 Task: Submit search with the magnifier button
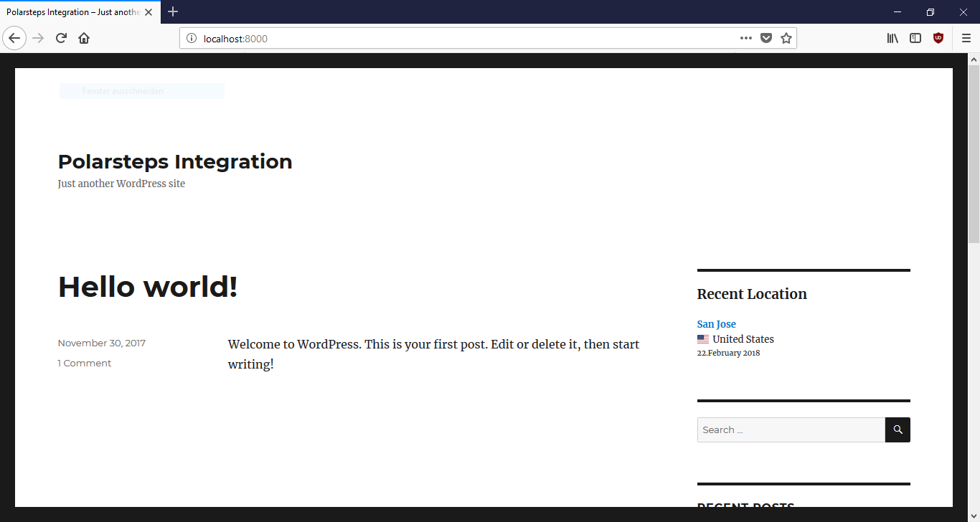[x=898, y=430]
